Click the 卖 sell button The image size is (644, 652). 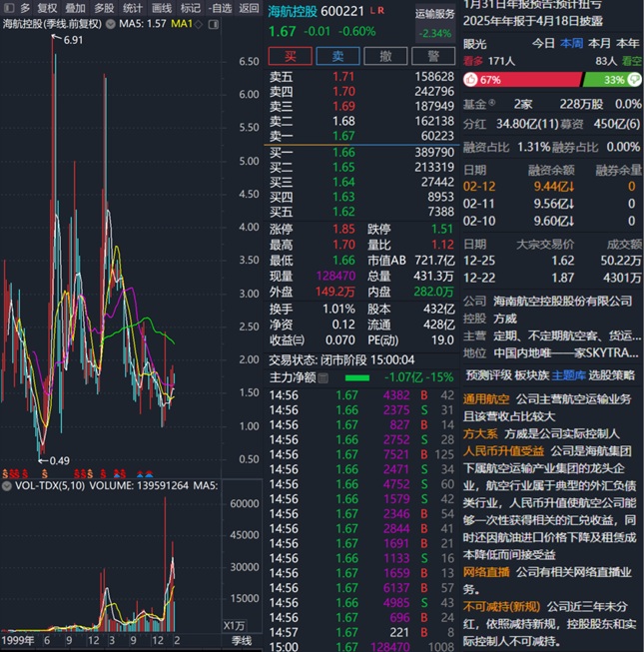pos(337,56)
